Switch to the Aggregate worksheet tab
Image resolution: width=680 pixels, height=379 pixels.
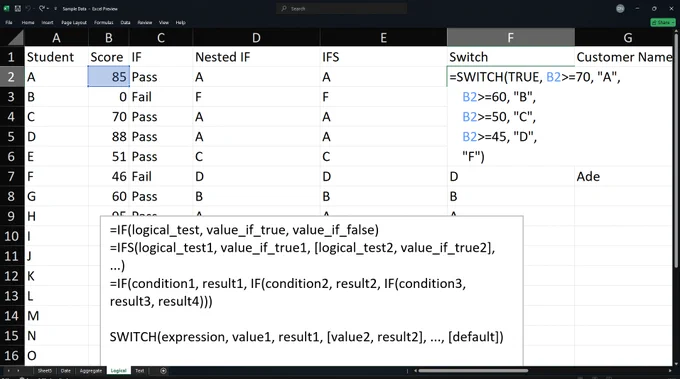[91, 371]
